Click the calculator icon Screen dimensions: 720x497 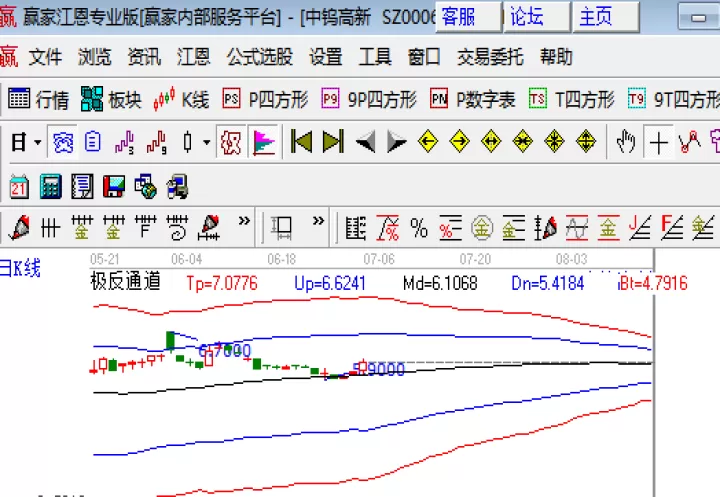(51, 187)
